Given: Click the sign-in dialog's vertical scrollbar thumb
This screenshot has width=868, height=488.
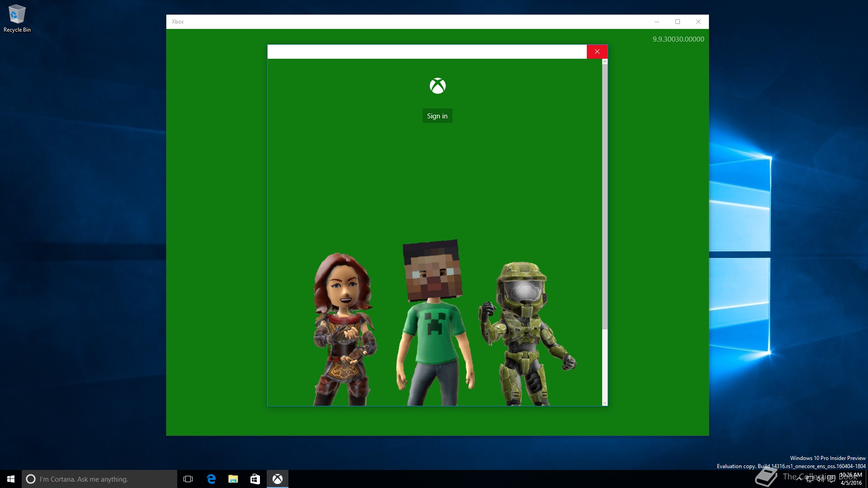Looking at the screenshot, I should pos(605,197).
